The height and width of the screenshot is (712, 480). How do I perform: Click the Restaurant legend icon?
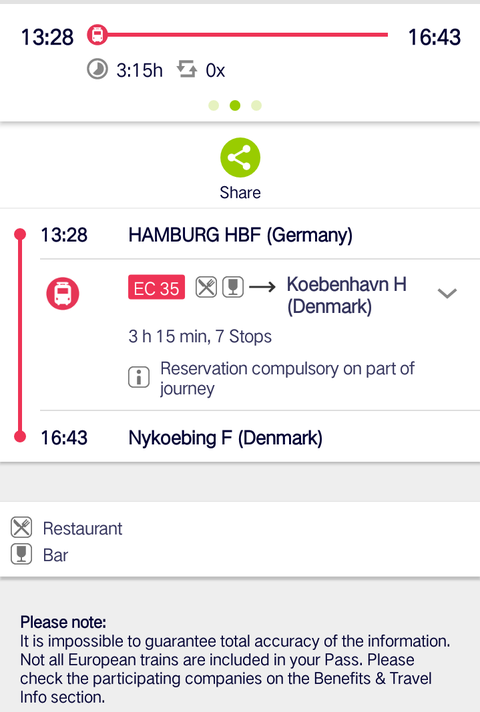[21, 528]
